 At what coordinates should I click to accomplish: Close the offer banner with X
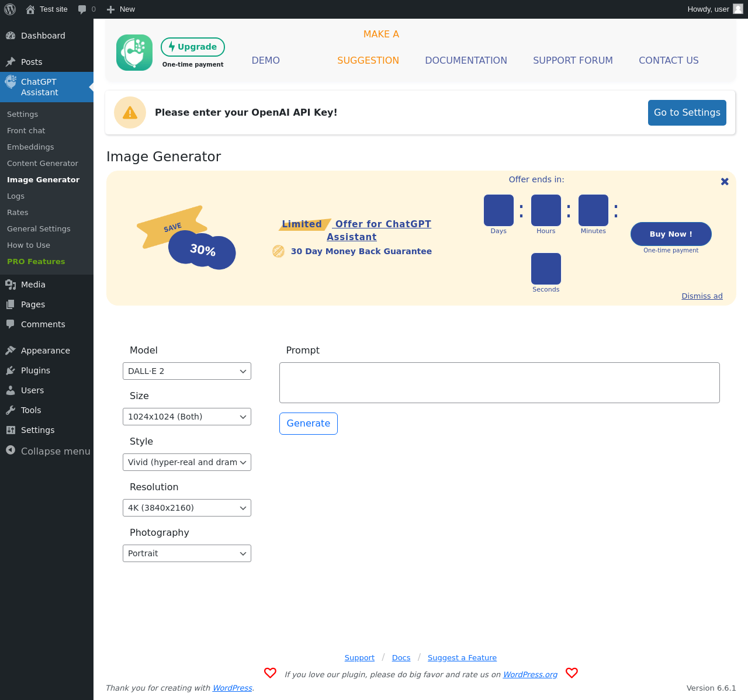(x=725, y=182)
